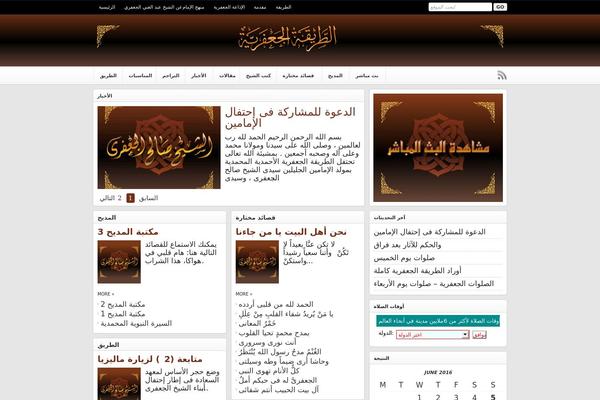Viewport: 600px width, 400px height.
Task: Open headline الدعوة للمشاركة في إحتفال الإمامين
Action: (290, 118)
